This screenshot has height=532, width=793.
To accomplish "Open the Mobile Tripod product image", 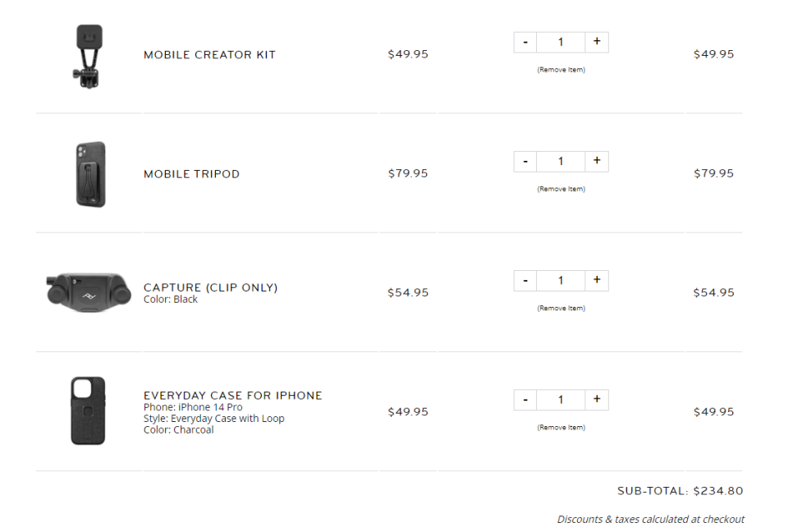I will pyautogui.click(x=90, y=175).
